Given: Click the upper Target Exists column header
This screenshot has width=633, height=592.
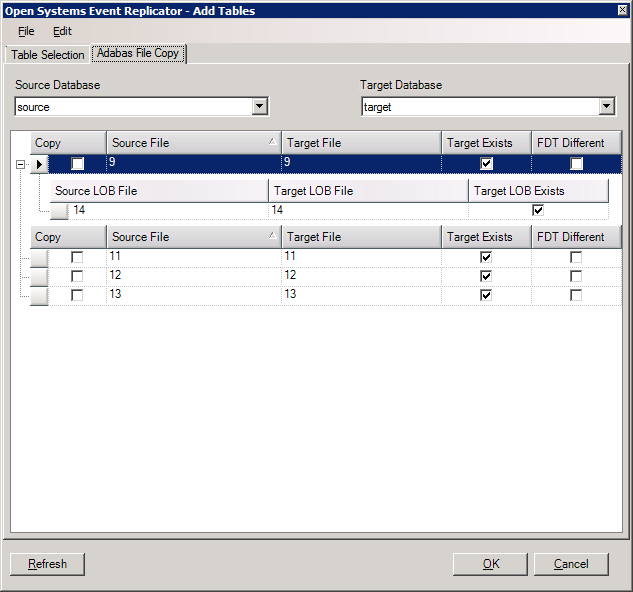Looking at the screenshot, I should coord(486,143).
